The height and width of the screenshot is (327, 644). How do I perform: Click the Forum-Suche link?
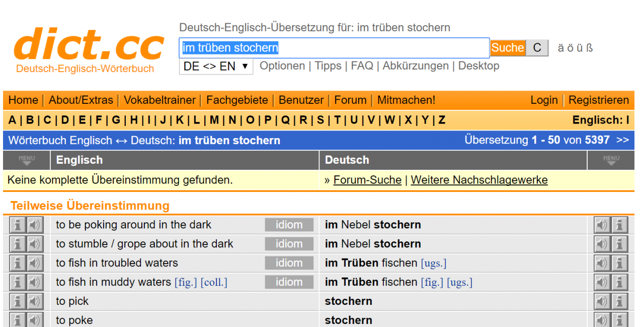367,180
